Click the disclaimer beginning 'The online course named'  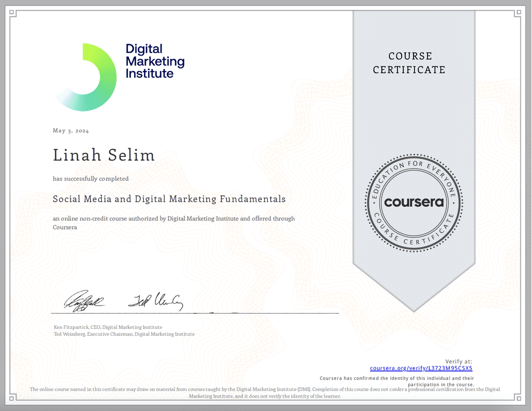pyautogui.click(x=265, y=393)
